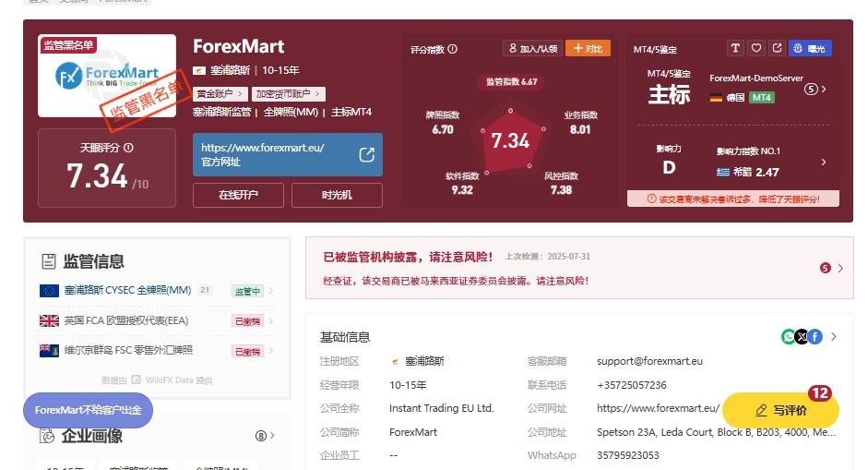Expand the 加密货币账户 tag arrow
Viewport: 868px width, 470px height.
(317, 93)
